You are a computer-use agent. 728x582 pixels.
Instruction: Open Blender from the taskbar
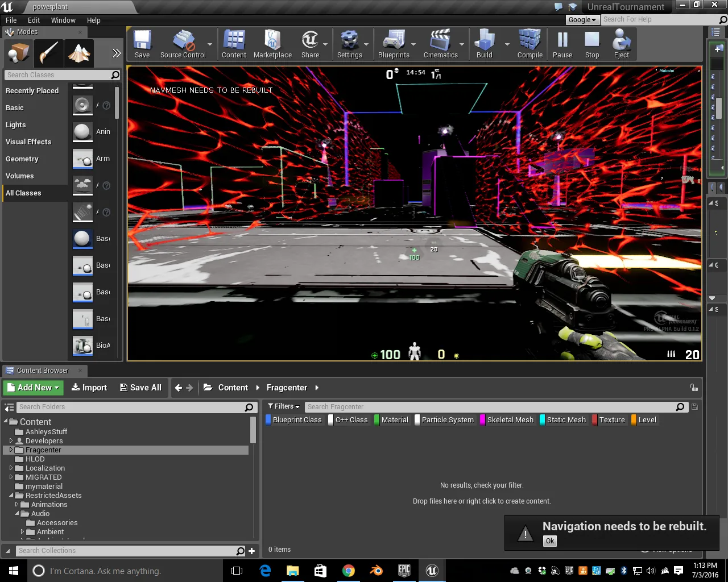point(377,571)
